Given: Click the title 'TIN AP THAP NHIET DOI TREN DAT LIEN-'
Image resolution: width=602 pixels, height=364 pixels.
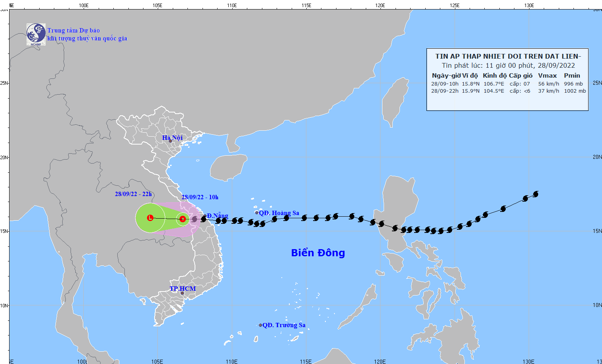Looking at the screenshot, I should coord(508,56).
